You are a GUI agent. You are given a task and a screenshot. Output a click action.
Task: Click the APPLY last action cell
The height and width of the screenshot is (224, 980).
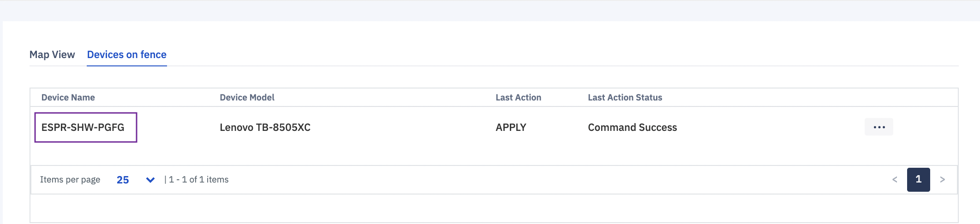pyautogui.click(x=511, y=127)
